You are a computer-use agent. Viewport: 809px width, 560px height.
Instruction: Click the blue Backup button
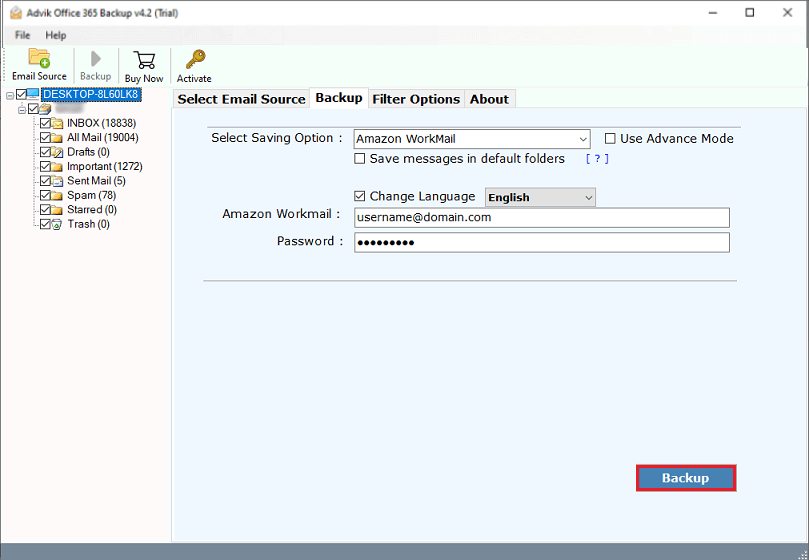[686, 478]
